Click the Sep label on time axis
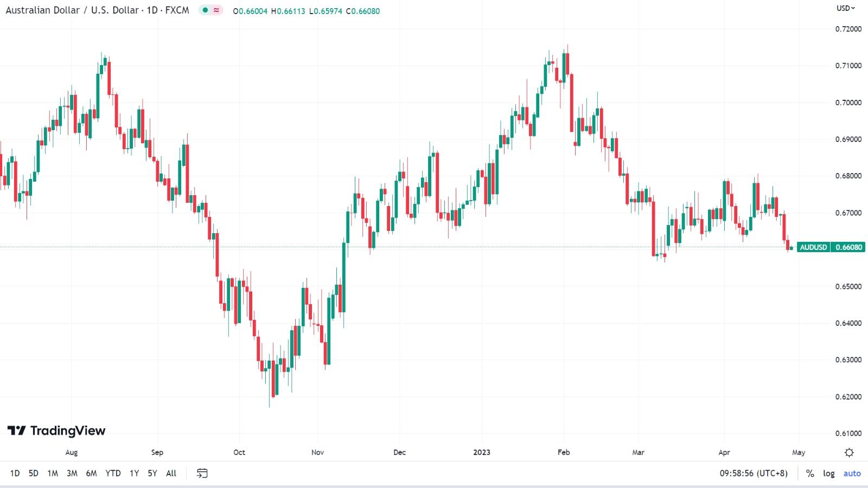This screenshot has height=488, width=868. (x=157, y=452)
